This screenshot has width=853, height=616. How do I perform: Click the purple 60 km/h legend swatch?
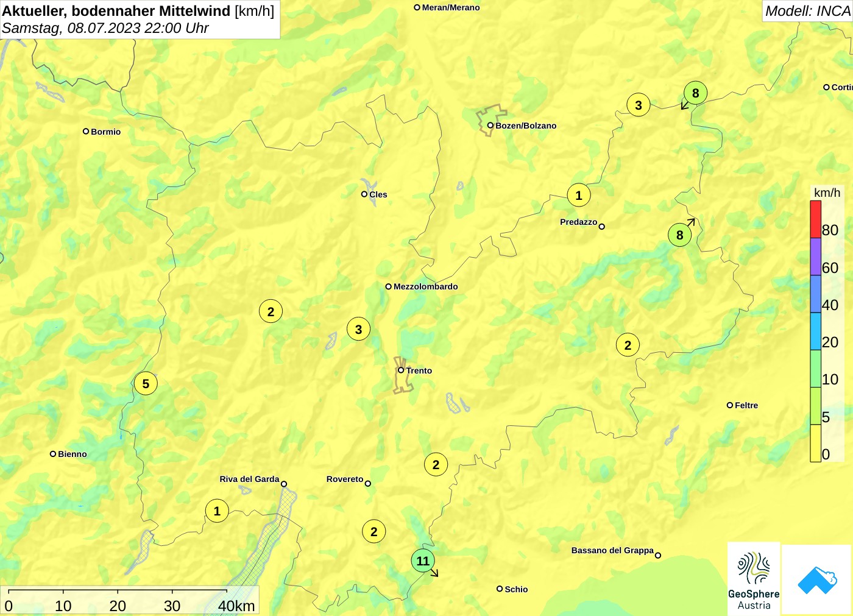pos(815,257)
